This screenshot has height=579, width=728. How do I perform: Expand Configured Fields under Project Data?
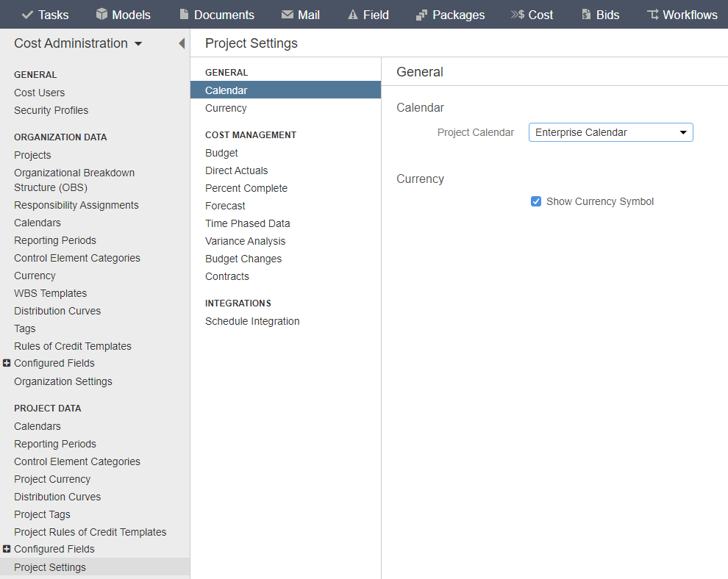click(x=7, y=549)
